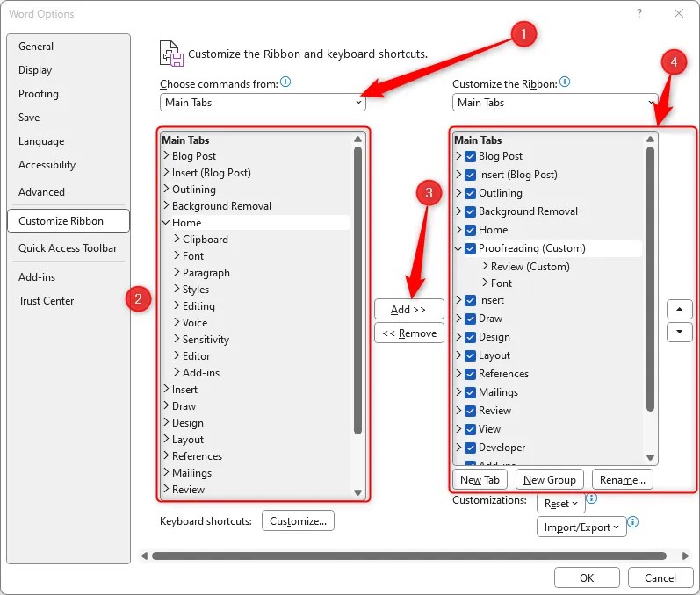Select Quick Access Toolbar category
Viewport: 700px width, 595px height.
[68, 248]
